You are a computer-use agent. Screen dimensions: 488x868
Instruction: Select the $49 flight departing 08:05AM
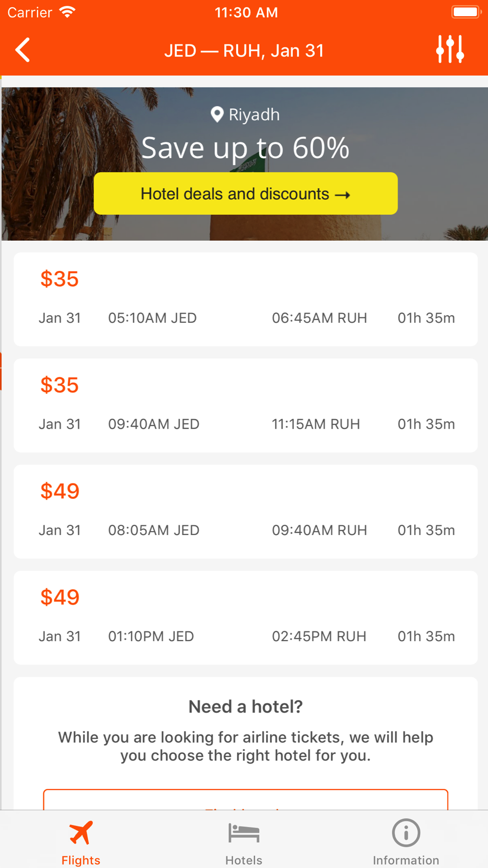pyautogui.click(x=245, y=512)
